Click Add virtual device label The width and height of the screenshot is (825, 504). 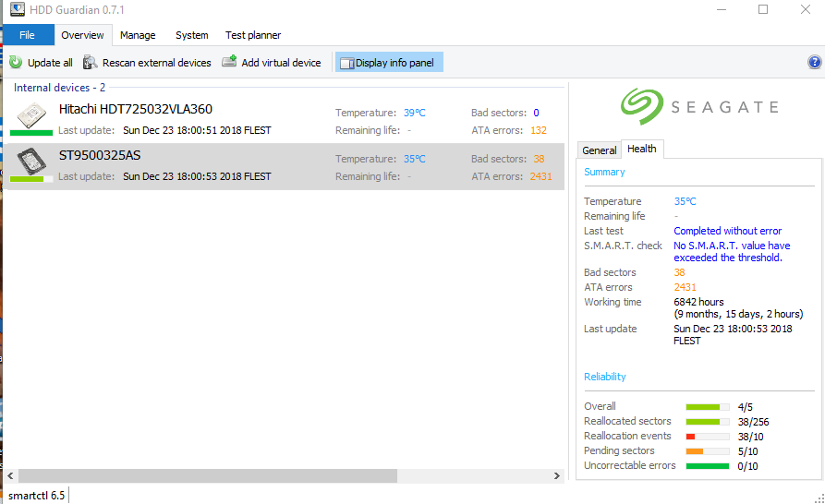click(281, 63)
